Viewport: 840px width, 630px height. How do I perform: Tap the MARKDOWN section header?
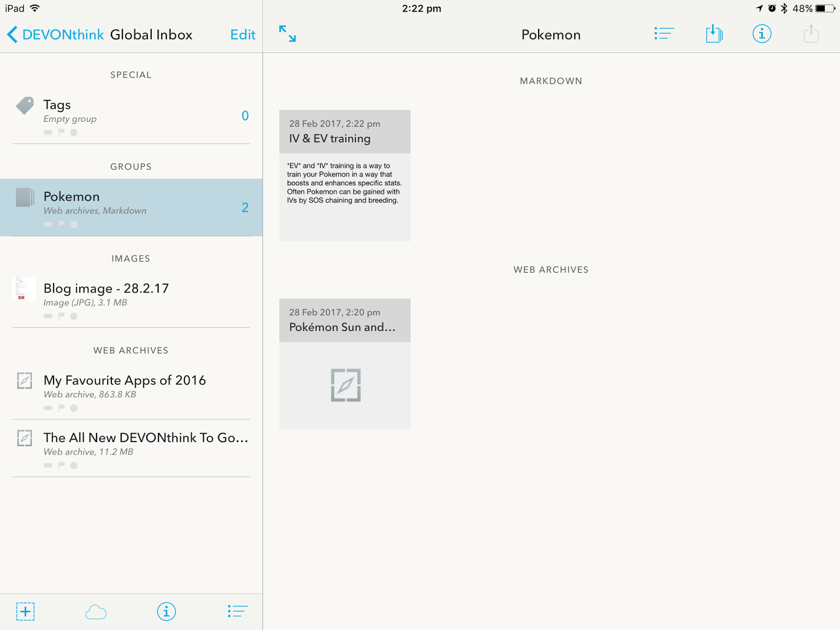click(551, 81)
